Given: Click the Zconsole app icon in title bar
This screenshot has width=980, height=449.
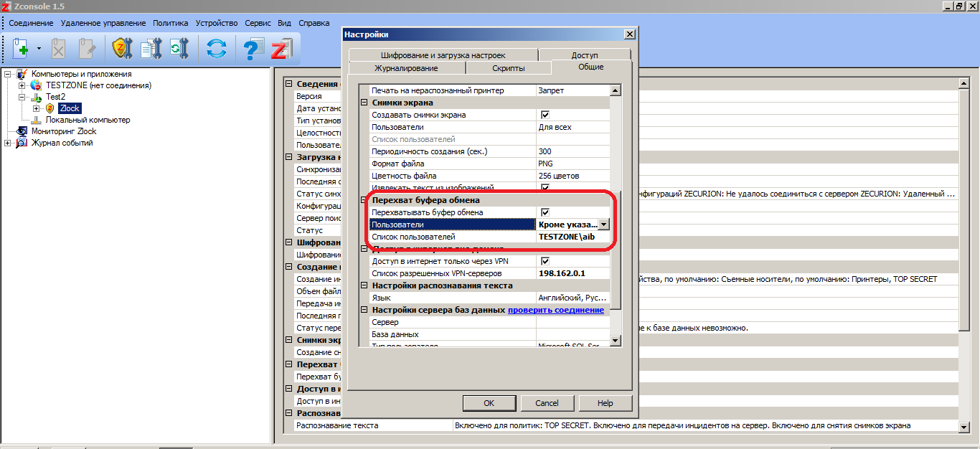Looking at the screenshot, I should click(x=6, y=6).
